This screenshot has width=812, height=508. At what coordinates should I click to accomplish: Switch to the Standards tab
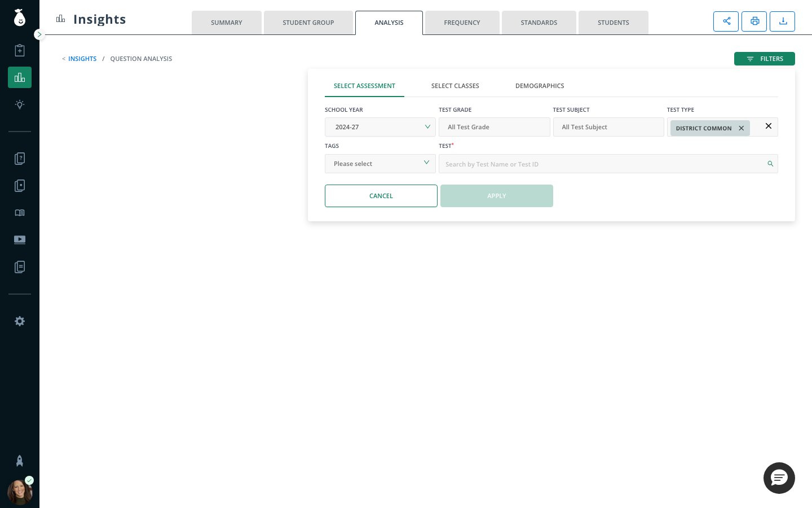tap(539, 23)
